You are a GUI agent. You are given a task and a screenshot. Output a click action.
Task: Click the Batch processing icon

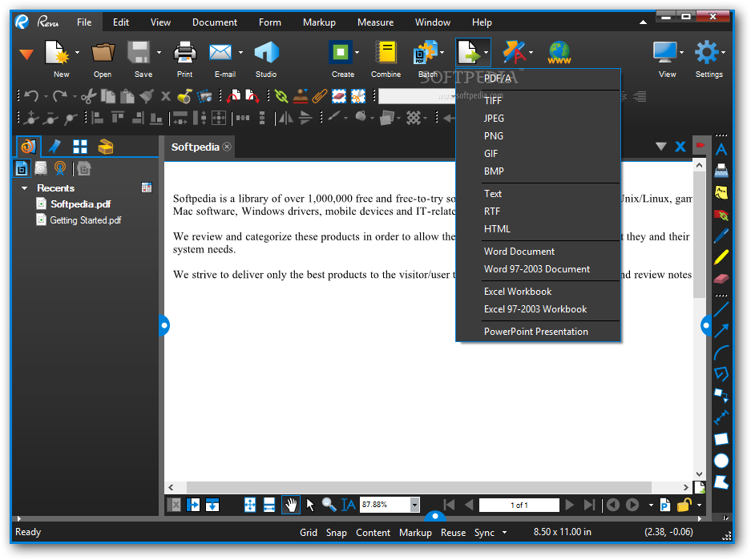click(x=425, y=52)
